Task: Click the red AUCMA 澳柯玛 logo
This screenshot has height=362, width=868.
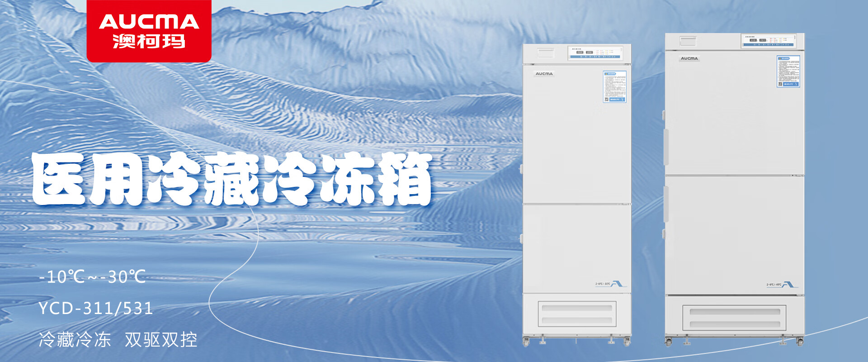Action: tap(149, 31)
